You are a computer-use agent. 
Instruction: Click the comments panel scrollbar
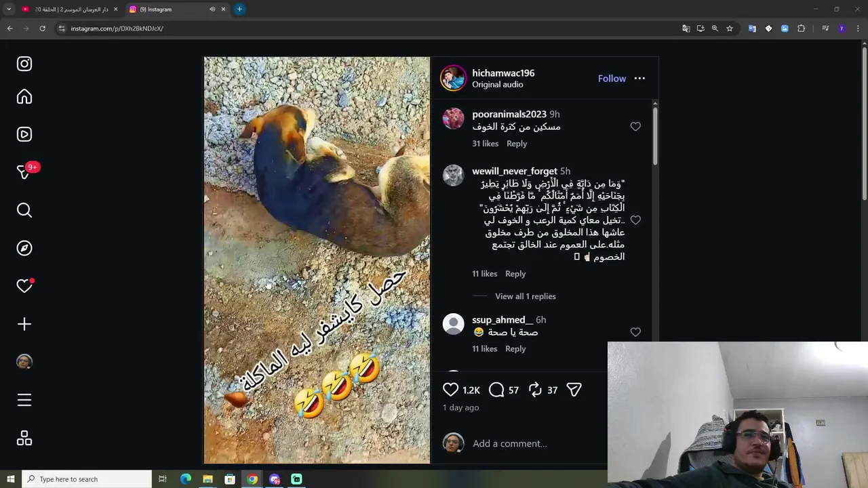[x=655, y=133]
